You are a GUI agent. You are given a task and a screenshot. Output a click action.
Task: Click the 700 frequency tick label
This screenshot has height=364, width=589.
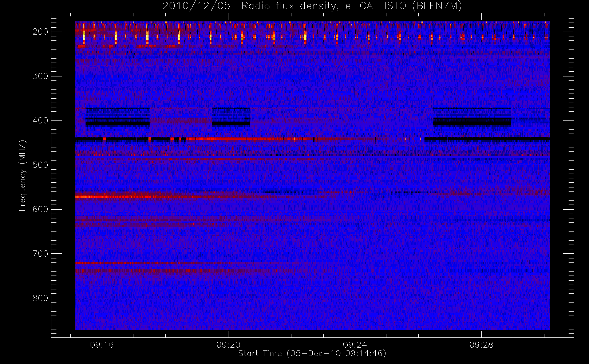pos(40,254)
